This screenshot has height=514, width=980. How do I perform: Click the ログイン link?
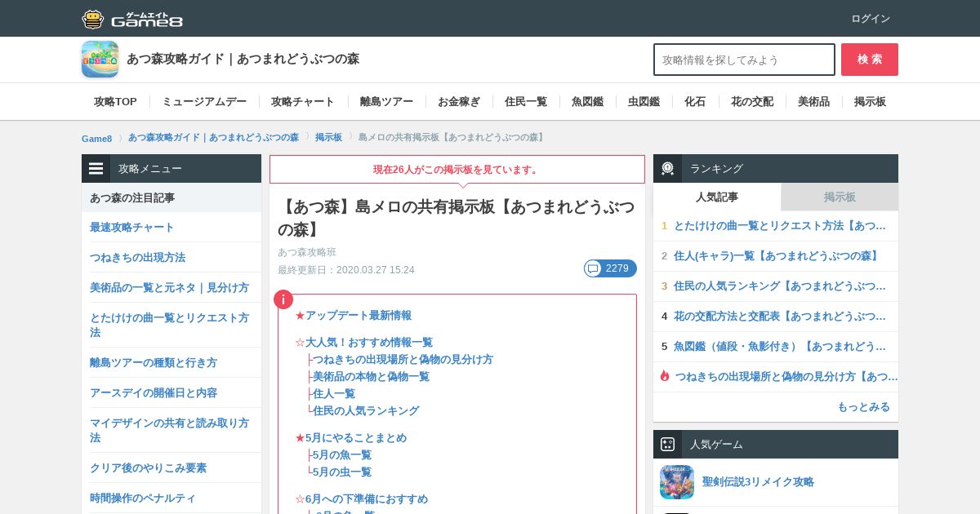[871, 19]
